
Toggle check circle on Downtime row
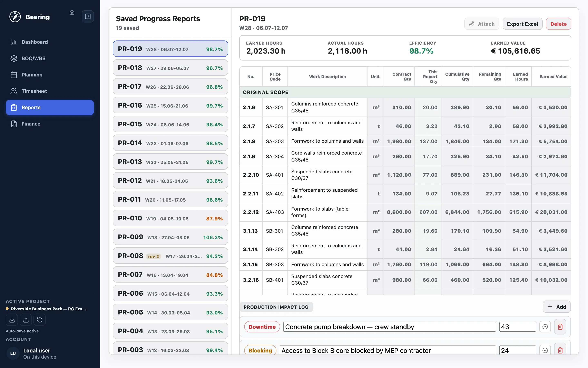pyautogui.click(x=545, y=327)
